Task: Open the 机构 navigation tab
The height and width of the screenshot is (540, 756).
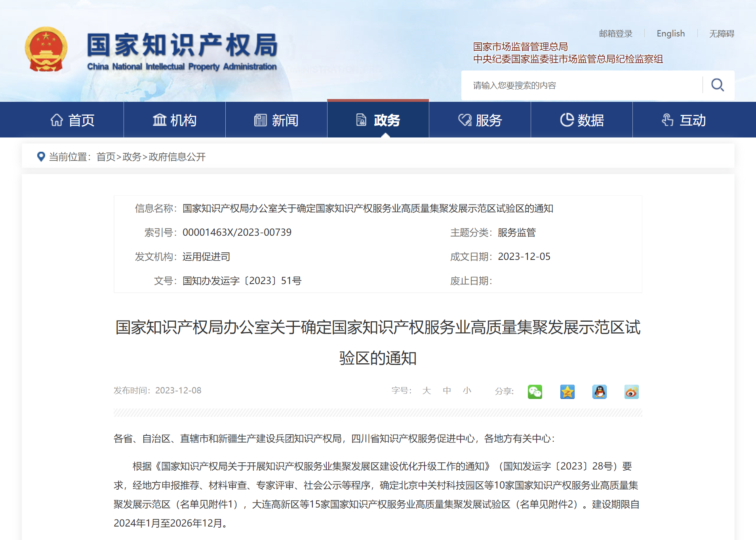Action: [x=175, y=120]
